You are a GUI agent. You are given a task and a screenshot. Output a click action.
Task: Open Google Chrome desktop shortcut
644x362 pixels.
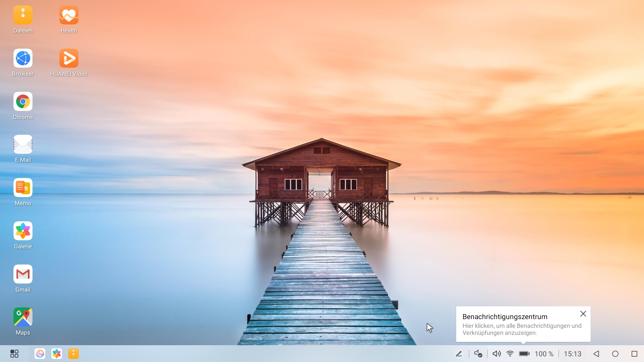pyautogui.click(x=23, y=102)
